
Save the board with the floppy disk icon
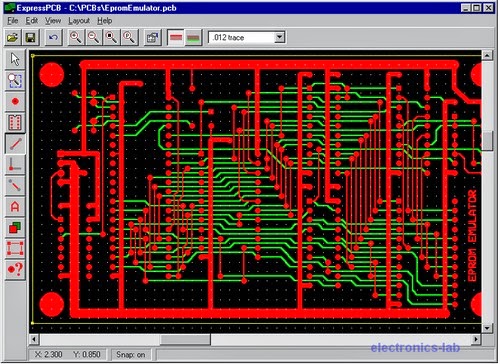tap(31, 37)
